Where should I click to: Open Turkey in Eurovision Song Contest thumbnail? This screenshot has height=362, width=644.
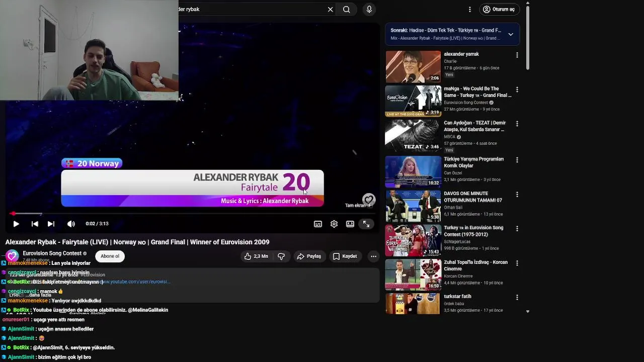pyautogui.click(x=413, y=240)
